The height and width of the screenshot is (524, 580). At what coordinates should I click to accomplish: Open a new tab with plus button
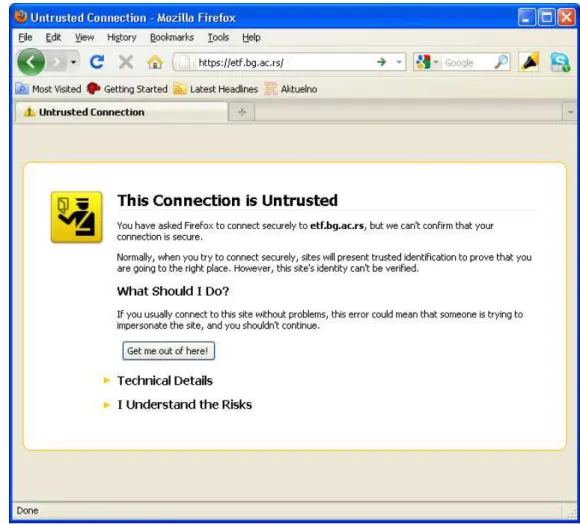(x=242, y=112)
